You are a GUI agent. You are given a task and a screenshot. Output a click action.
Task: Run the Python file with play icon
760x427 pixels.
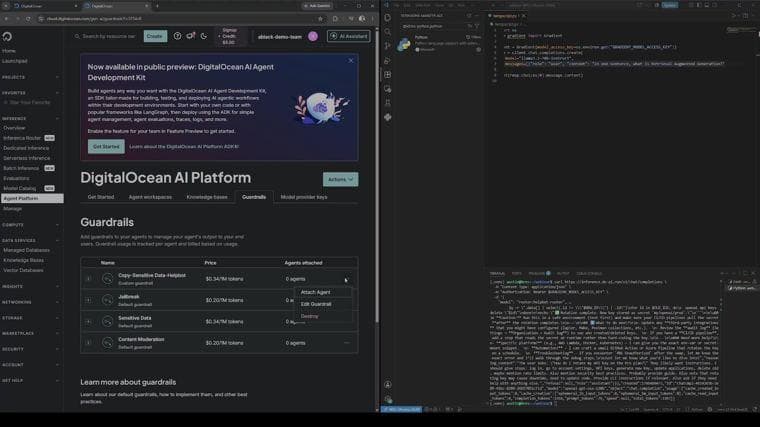tap(734, 16)
